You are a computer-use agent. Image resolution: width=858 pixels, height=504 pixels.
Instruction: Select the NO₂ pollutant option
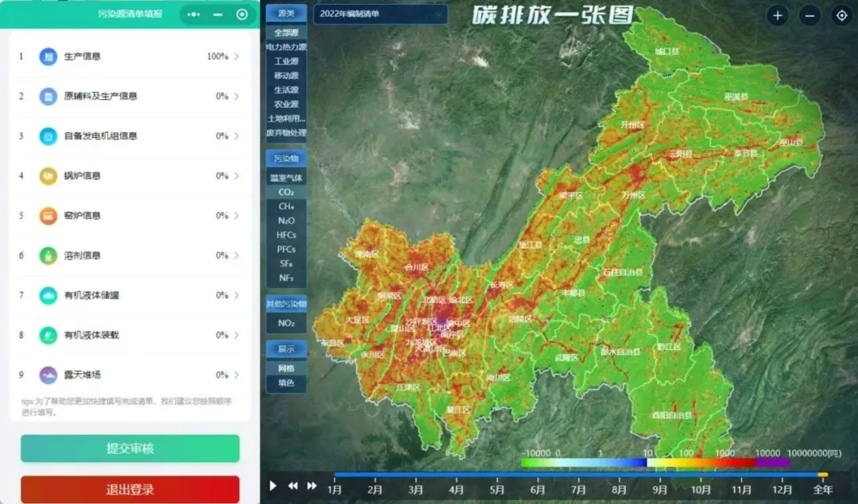[286, 323]
